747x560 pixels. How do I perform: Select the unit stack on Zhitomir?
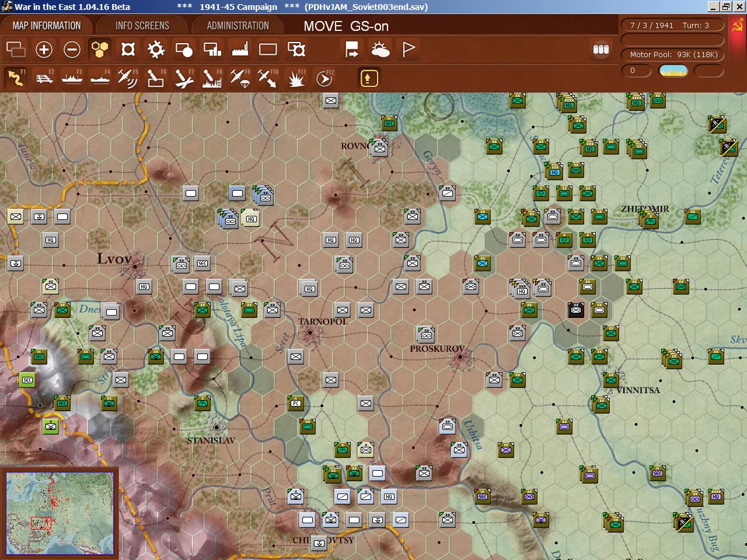(649, 219)
